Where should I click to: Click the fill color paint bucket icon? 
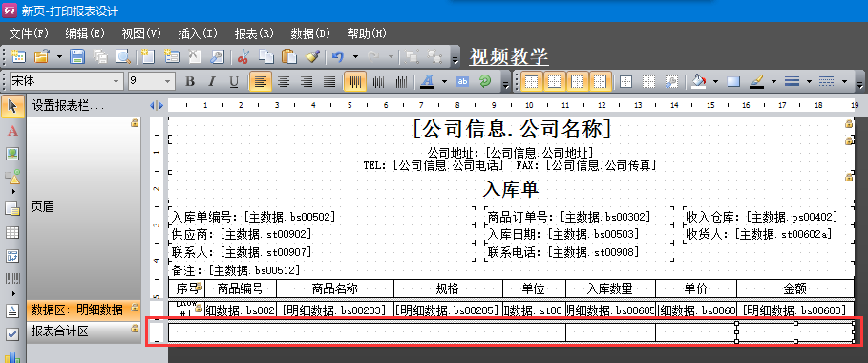coord(699,82)
